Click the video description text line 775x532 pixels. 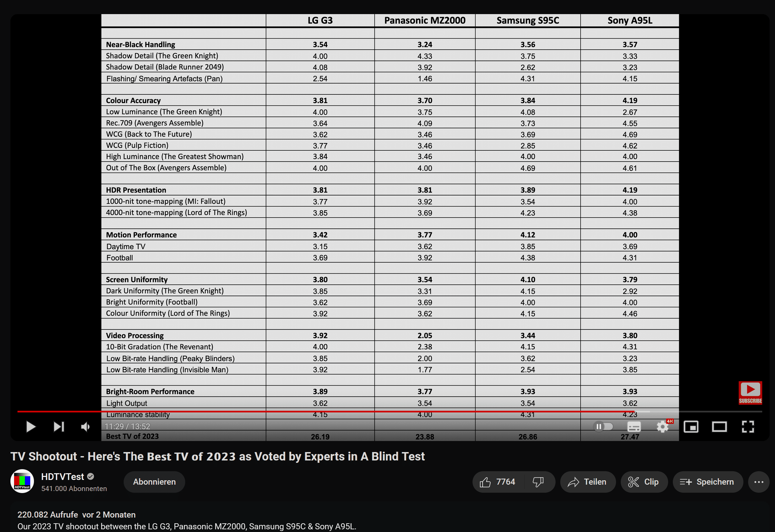(x=187, y=526)
